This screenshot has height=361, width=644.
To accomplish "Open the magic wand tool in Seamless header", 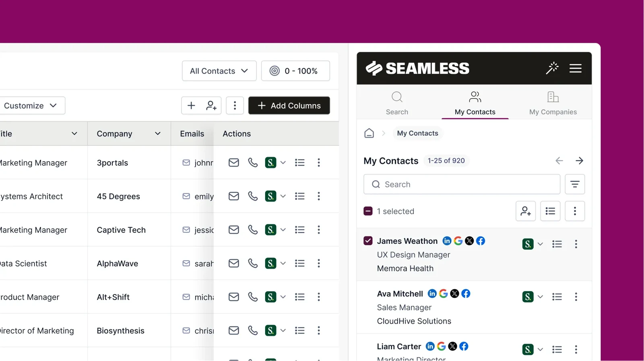I will 552,68.
